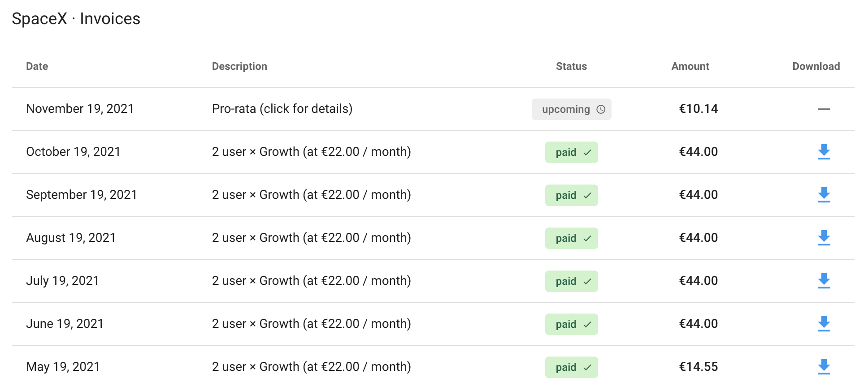This screenshot has height=387, width=868.
Task: Download the August 19, 2021 invoice
Action: pyautogui.click(x=824, y=238)
